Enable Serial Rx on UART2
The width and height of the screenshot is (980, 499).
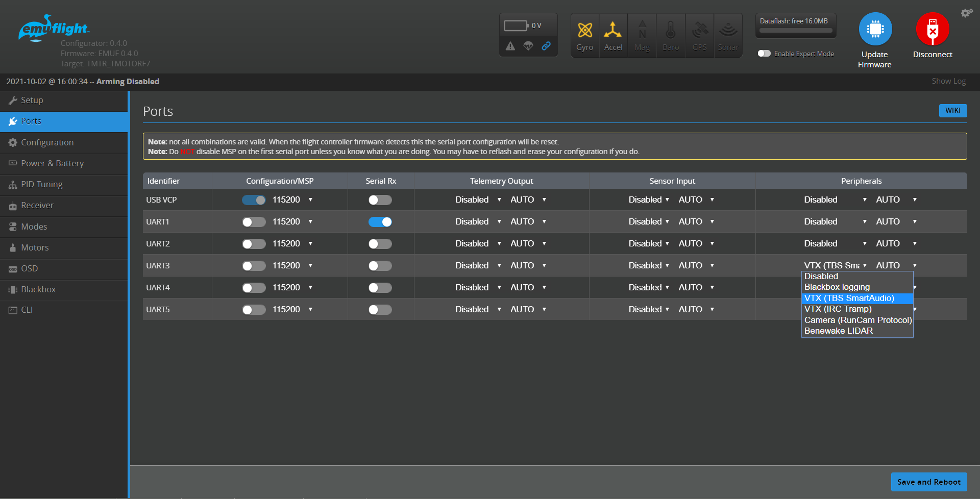(x=380, y=244)
